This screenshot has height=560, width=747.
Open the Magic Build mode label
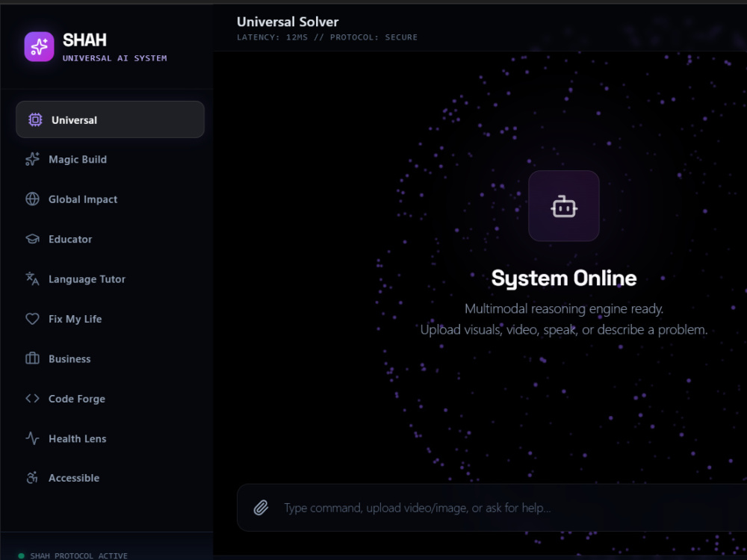[78, 160]
